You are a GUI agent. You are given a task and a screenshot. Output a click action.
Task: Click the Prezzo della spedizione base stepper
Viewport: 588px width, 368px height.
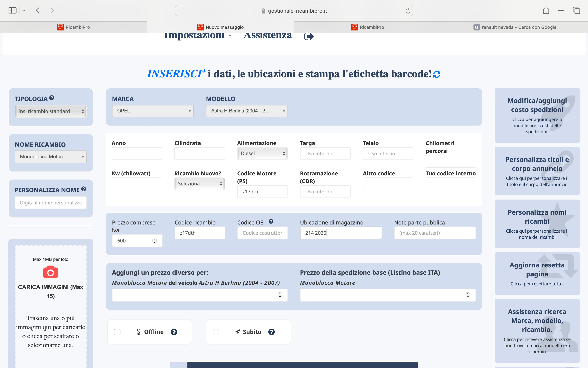(x=468, y=295)
